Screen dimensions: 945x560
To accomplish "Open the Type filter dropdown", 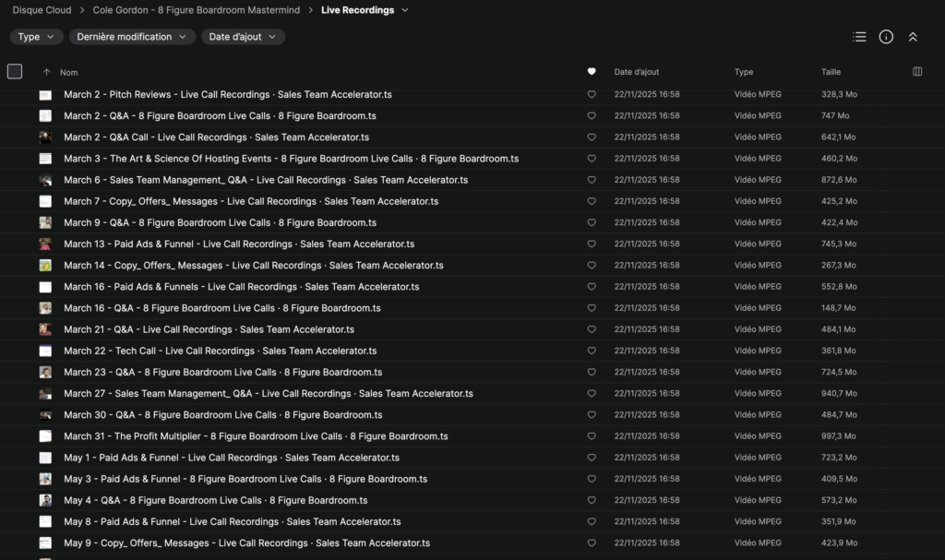I will tap(36, 37).
